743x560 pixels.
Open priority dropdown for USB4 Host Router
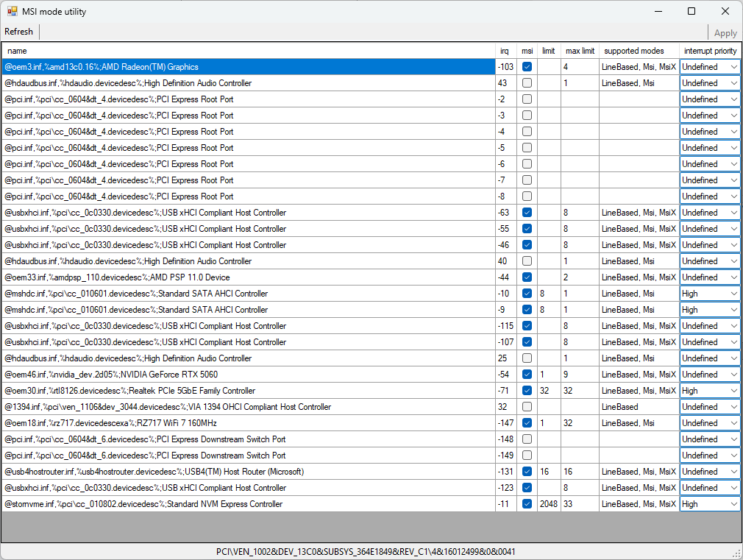[710, 472]
